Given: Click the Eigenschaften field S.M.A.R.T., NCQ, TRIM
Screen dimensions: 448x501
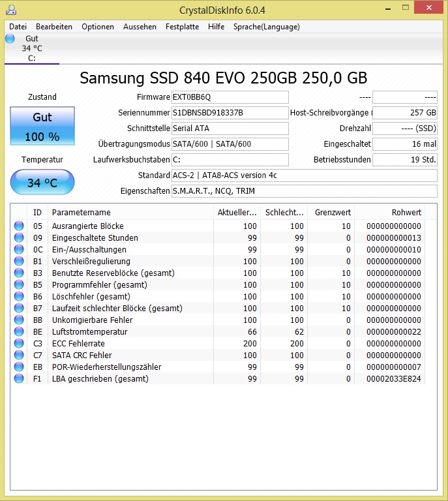Looking at the screenshot, I should pyautogui.click(x=305, y=191).
